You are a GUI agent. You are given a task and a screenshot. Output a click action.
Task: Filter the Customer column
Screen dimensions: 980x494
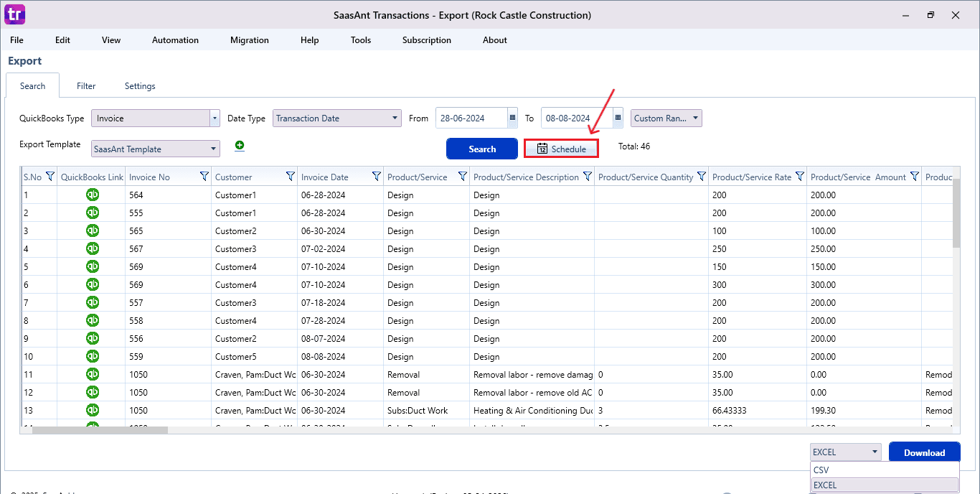pyautogui.click(x=290, y=177)
